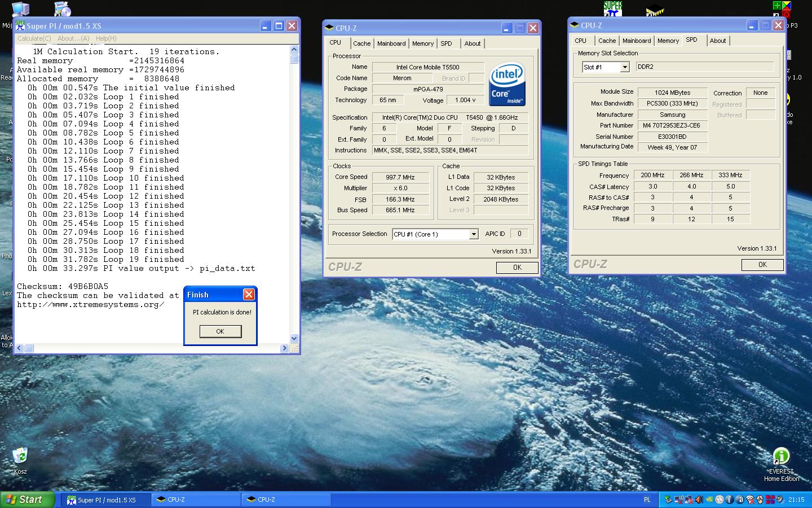Switch to the Mainboard tab in CPU window
Image resolution: width=812 pixels, height=508 pixels.
(x=391, y=43)
